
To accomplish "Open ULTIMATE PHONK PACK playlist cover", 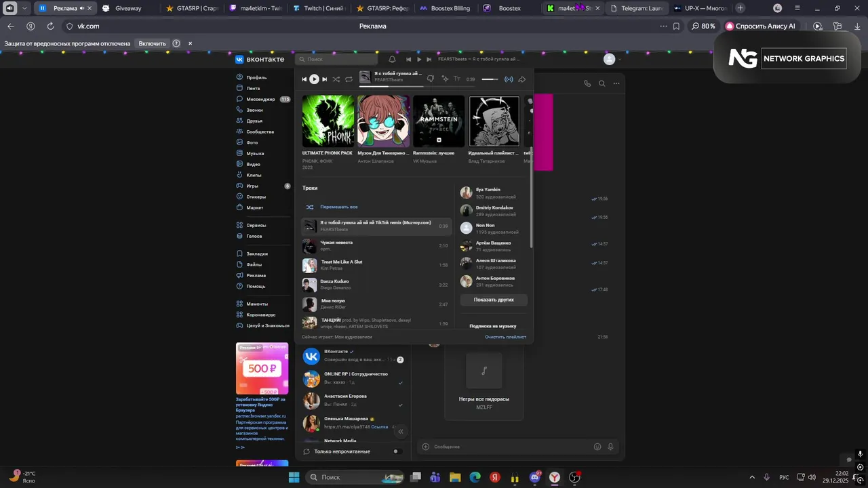I will coord(328,121).
